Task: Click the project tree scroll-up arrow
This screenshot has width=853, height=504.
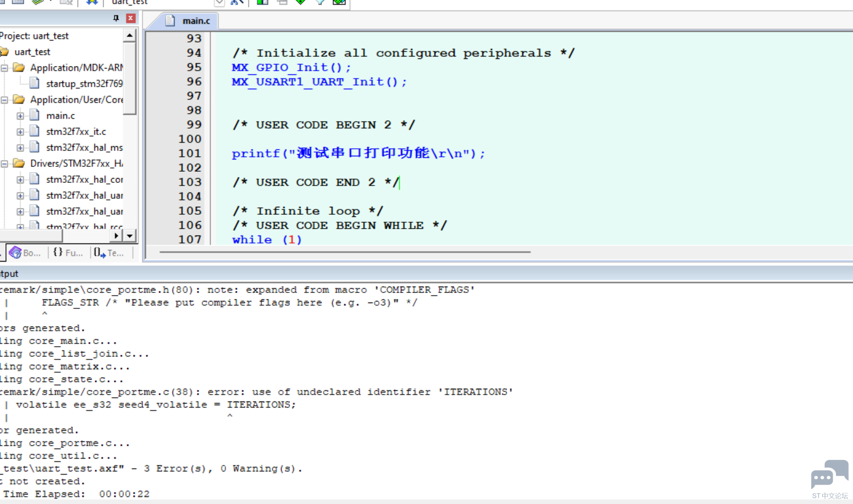Action: pos(129,36)
